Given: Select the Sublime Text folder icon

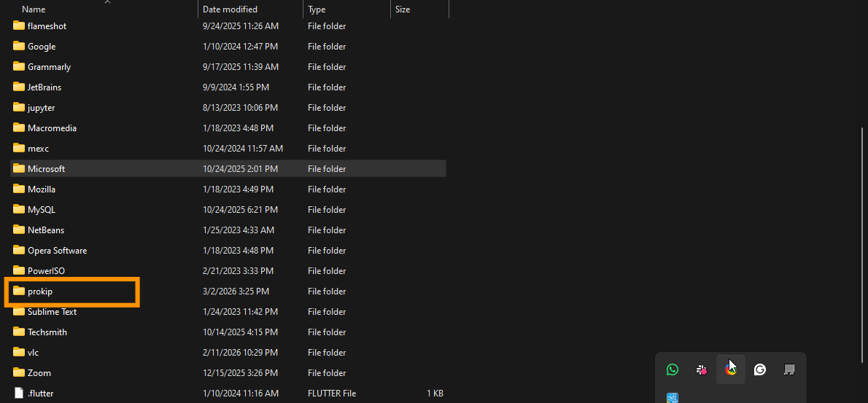Looking at the screenshot, I should [20, 312].
